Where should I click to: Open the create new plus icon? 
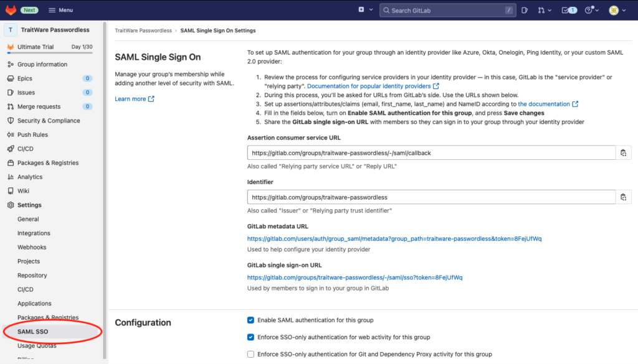pyautogui.click(x=361, y=10)
